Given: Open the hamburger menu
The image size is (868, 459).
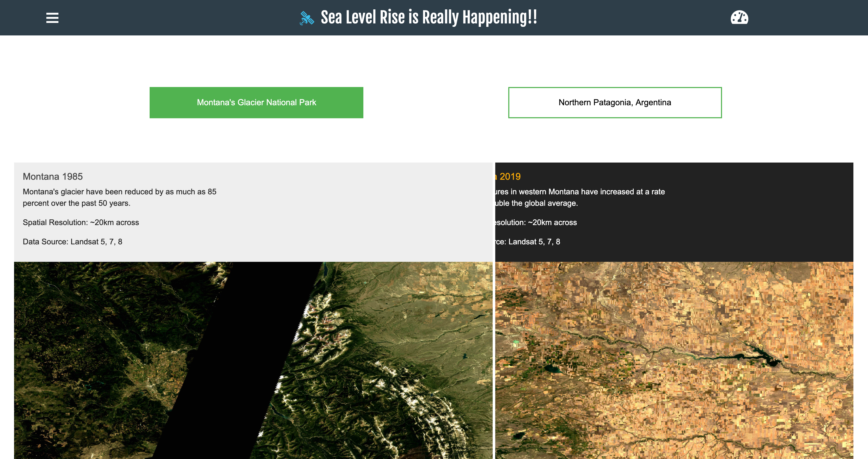Looking at the screenshot, I should (52, 18).
